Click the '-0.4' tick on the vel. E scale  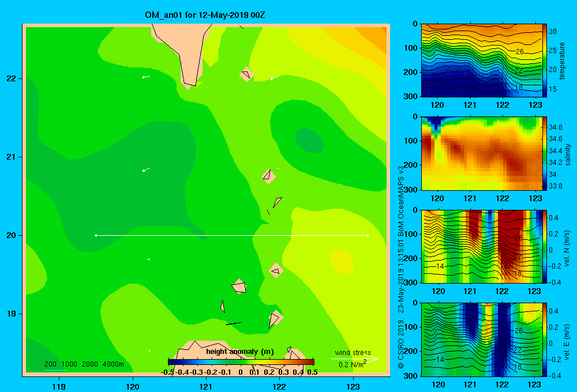tap(555, 375)
